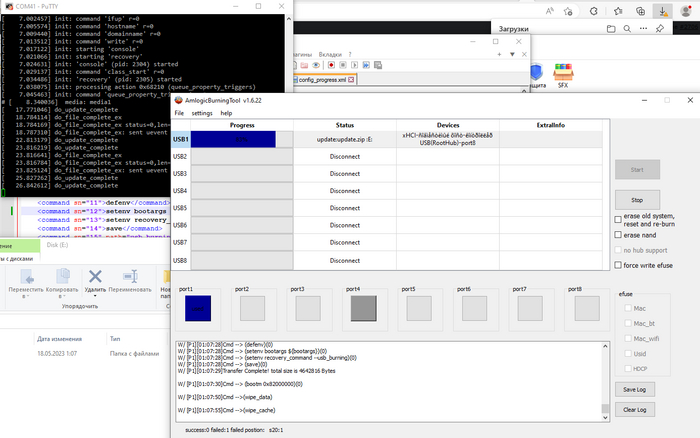This screenshot has width=700, height=438.
Task: Expand Удалить dropdown arrow in Explorer
Action: (95, 296)
